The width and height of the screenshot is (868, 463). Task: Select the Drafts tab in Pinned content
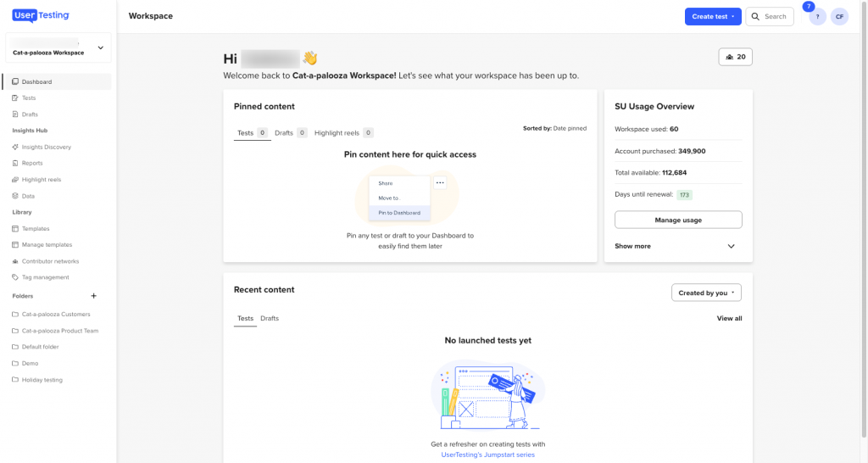(x=291, y=133)
